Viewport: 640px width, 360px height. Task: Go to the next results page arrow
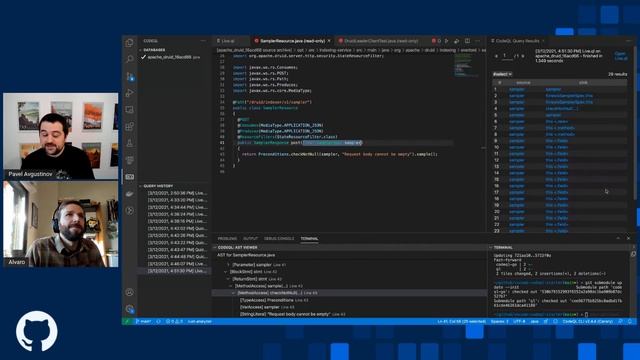click(x=523, y=56)
